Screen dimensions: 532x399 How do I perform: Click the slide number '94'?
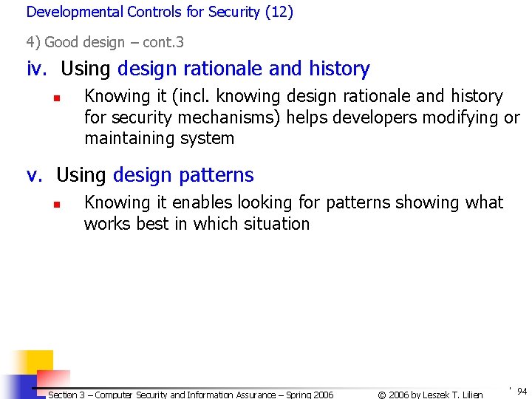tap(522, 391)
